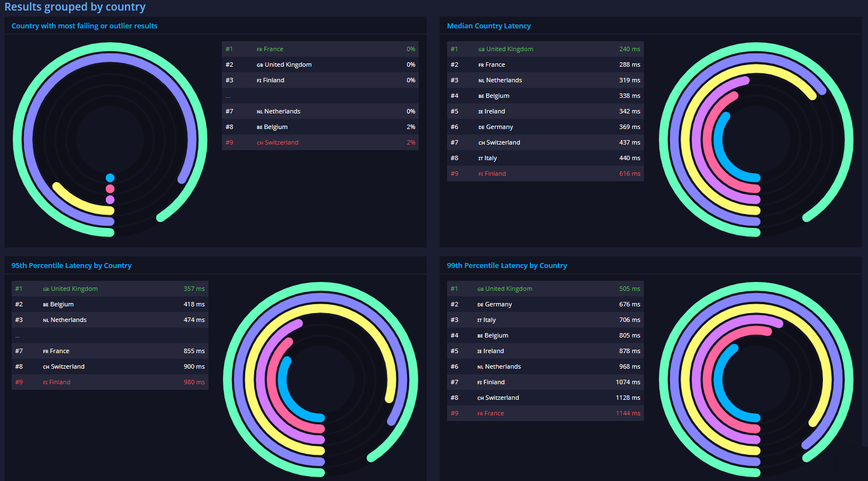Select Ireland row showing 878 ms

545,351
